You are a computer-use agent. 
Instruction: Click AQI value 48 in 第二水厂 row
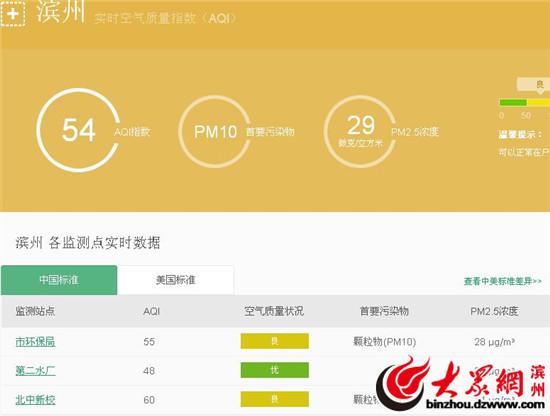[x=149, y=371]
